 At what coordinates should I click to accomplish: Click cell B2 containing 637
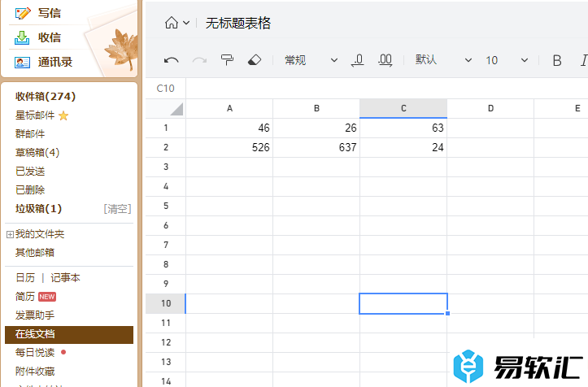pyautogui.click(x=316, y=147)
